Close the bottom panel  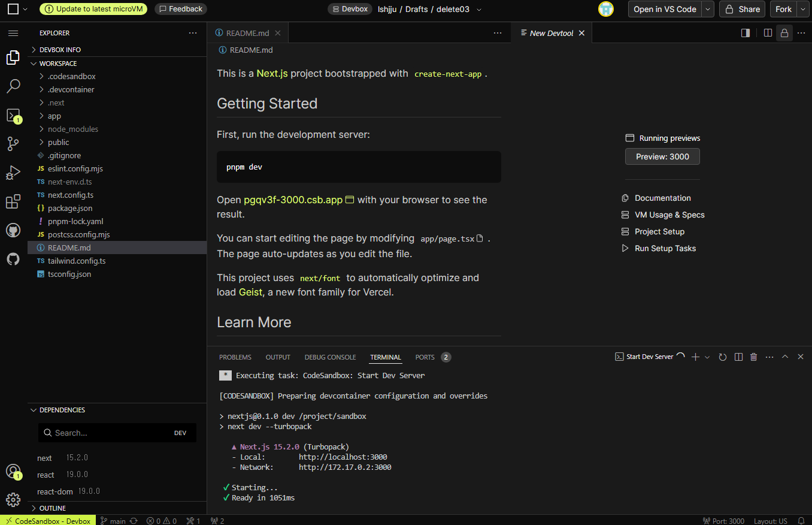pyautogui.click(x=801, y=357)
